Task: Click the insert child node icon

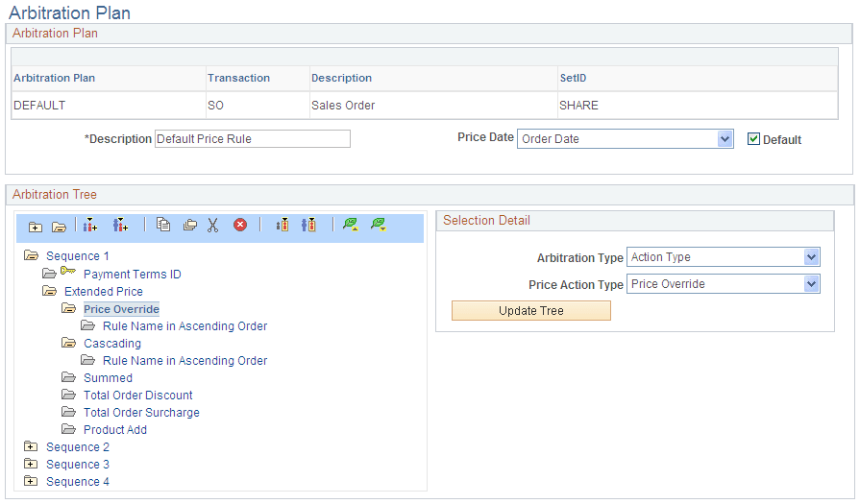Action: pos(120,225)
